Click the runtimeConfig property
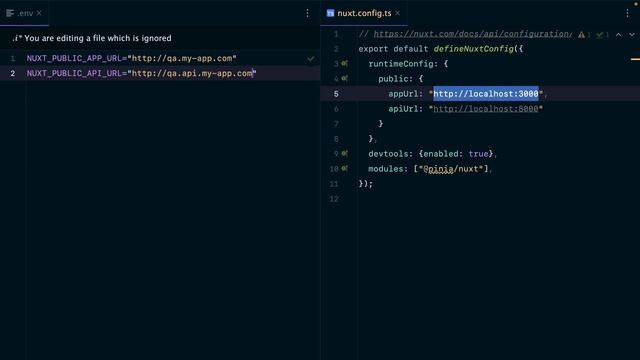Viewport: 640px width, 360px height. point(401,64)
